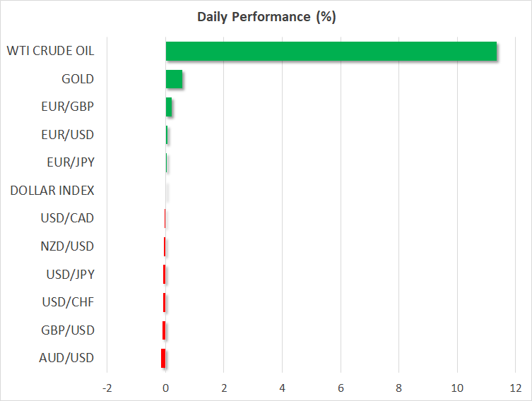Select the GOLD category label
This screenshot has height=401, width=532.
tap(78, 79)
